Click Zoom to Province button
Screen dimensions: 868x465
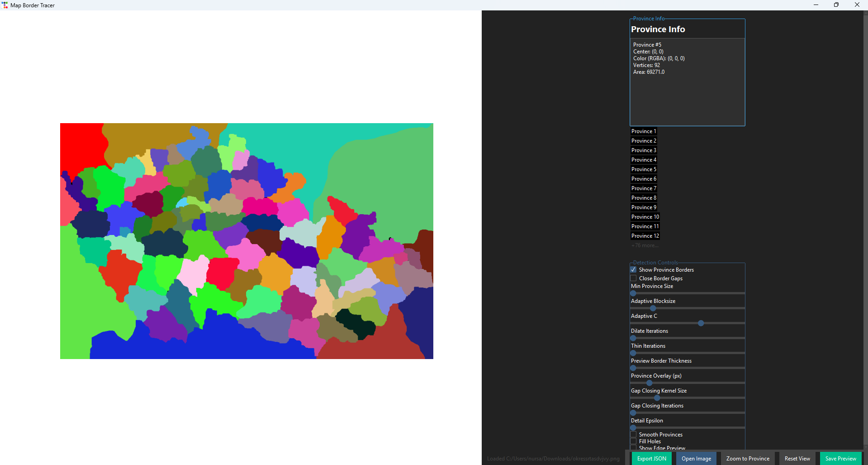coord(747,459)
